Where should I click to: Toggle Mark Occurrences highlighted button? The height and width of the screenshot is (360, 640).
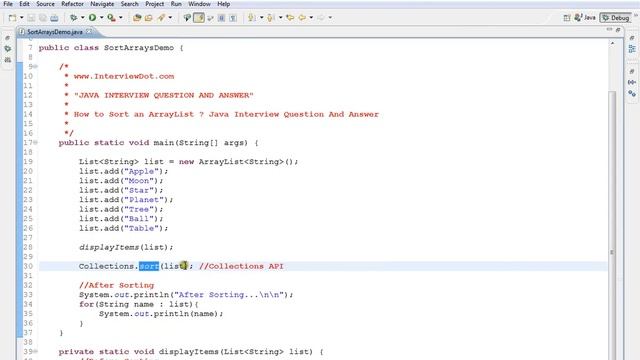click(x=199, y=18)
